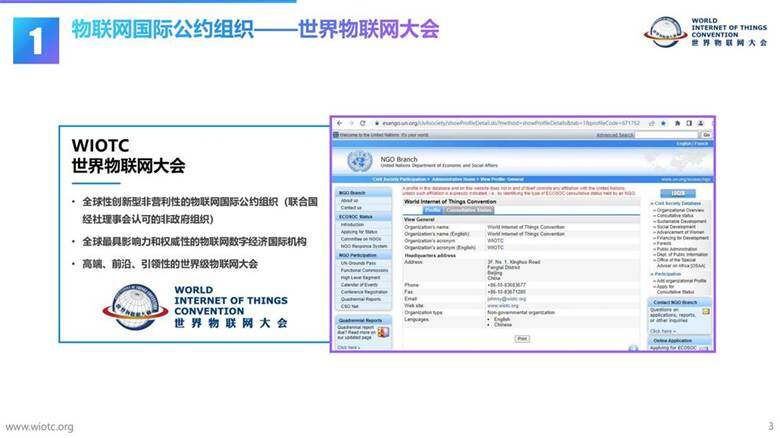
Task: Select the grey tab next to Profile
Action: [x=468, y=210]
